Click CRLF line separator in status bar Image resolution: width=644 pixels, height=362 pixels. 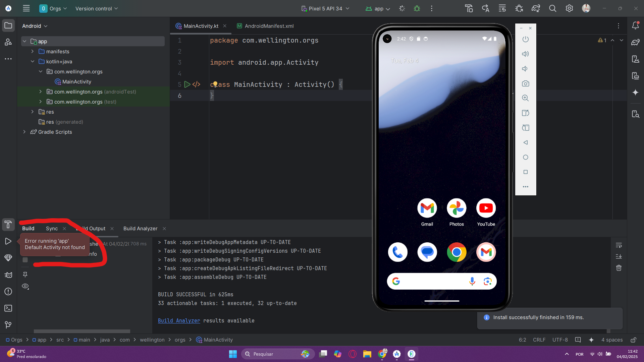coord(539,340)
